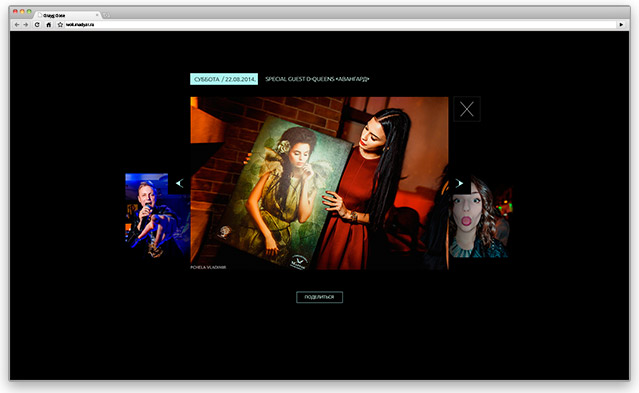Close the photo lightbox with the X
Viewport: 639px width, 393px height.
[467, 109]
